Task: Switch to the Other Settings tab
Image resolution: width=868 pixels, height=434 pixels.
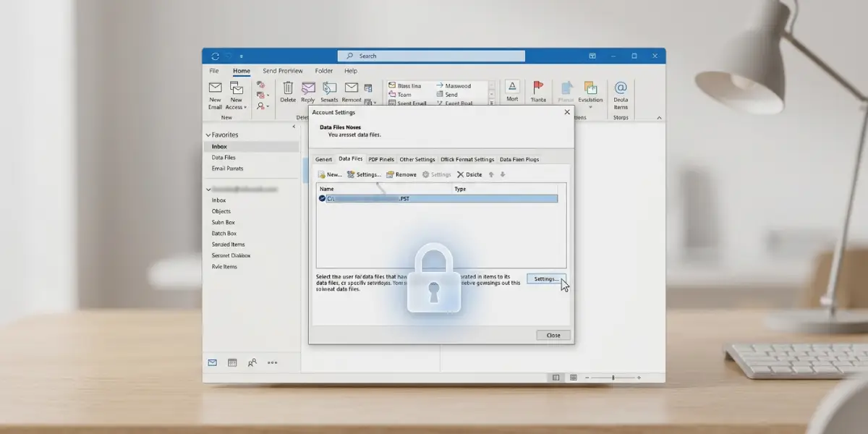Action: 417,159
